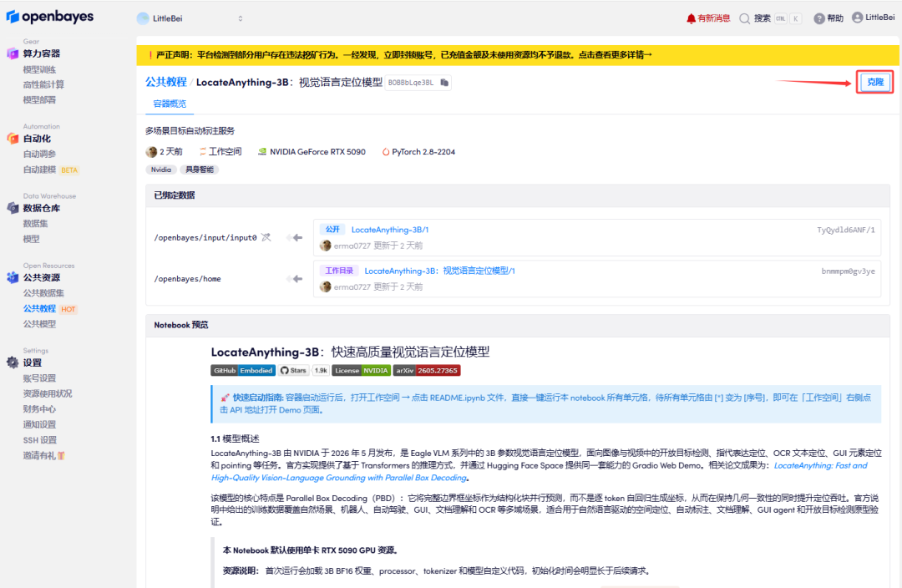
Task: Open 资源使用状况 in the sidebar
Action: coord(47,393)
